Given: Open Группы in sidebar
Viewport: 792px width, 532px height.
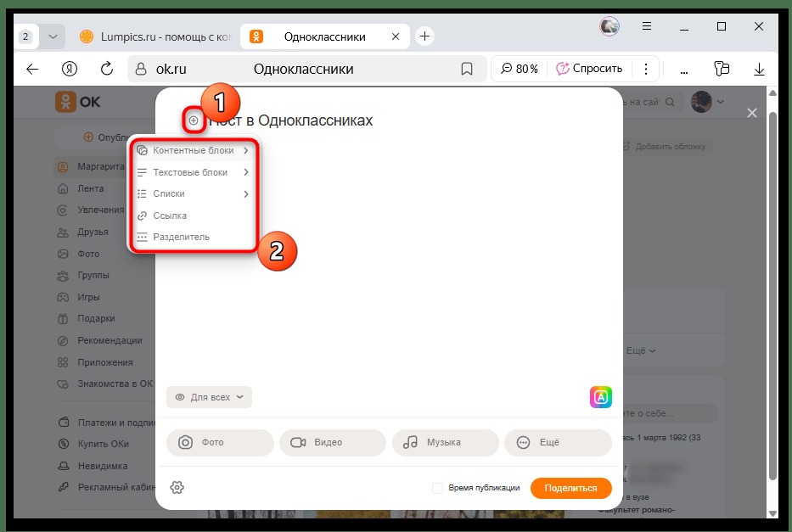Looking at the screenshot, I should [91, 276].
